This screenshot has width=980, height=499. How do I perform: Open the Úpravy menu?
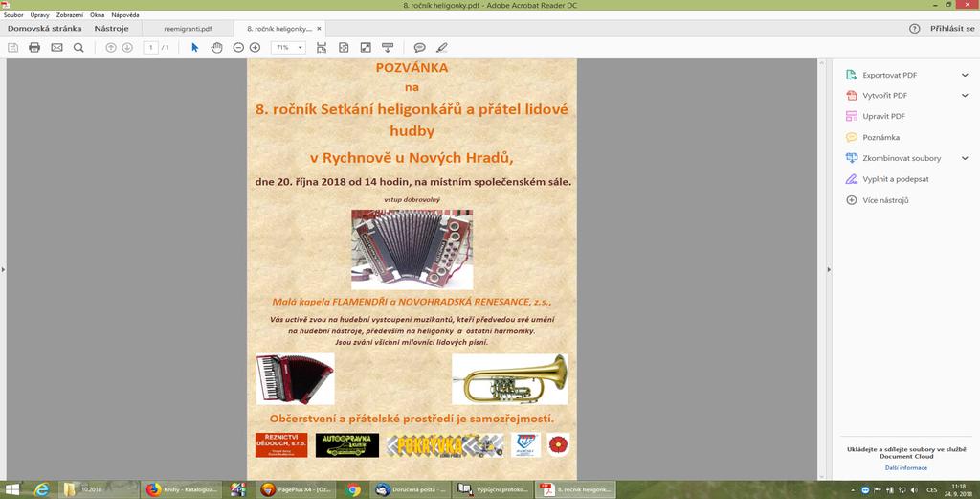[x=39, y=15]
